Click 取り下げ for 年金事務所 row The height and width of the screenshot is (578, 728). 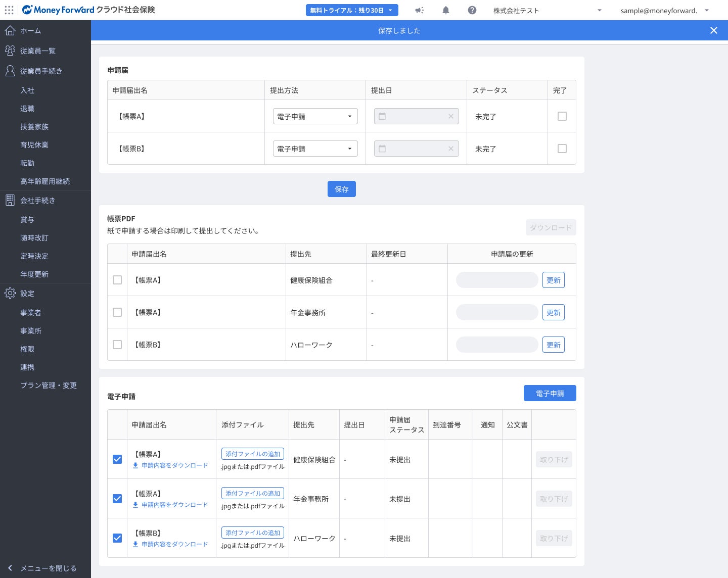click(x=554, y=499)
